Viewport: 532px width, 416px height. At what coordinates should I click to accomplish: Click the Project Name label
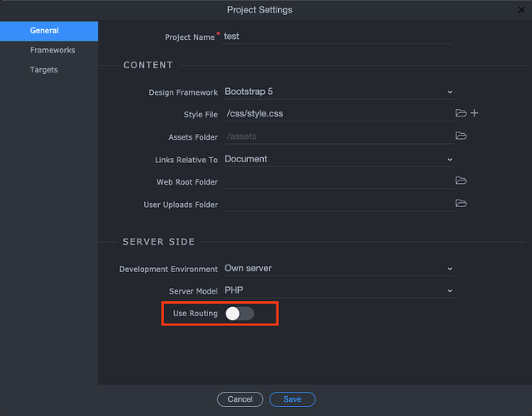click(190, 37)
